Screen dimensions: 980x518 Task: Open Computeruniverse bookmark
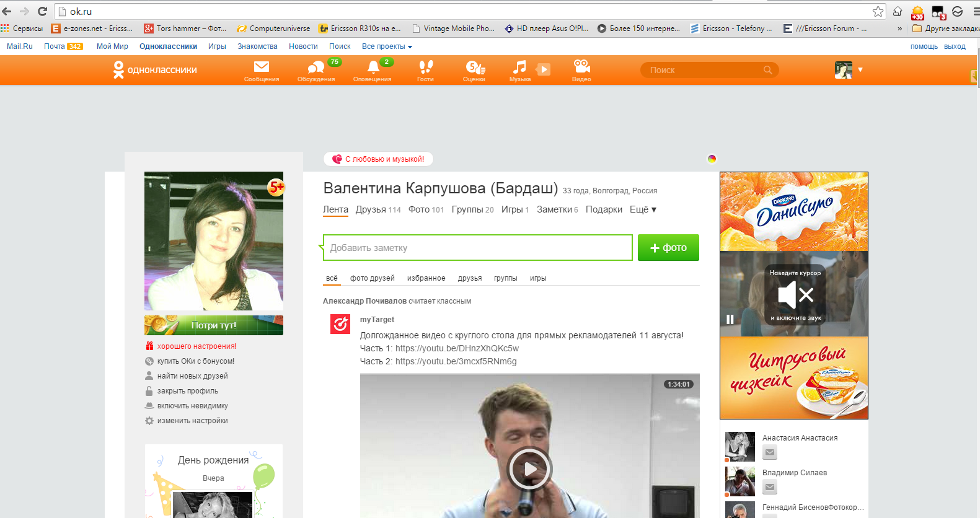click(x=273, y=29)
